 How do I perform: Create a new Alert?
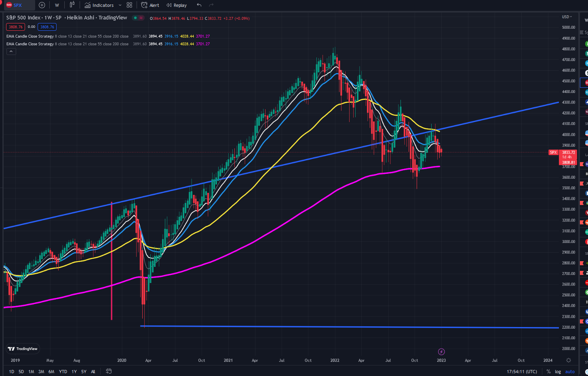point(150,5)
